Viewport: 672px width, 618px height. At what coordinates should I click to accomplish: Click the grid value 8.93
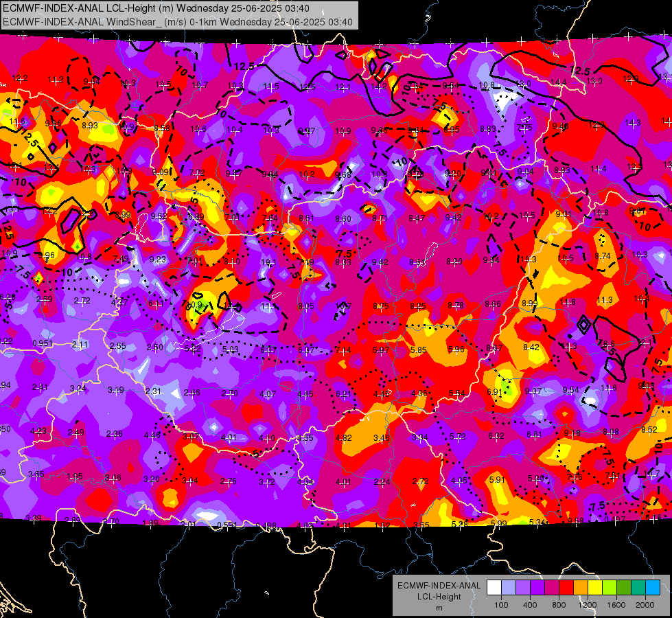click(90, 125)
